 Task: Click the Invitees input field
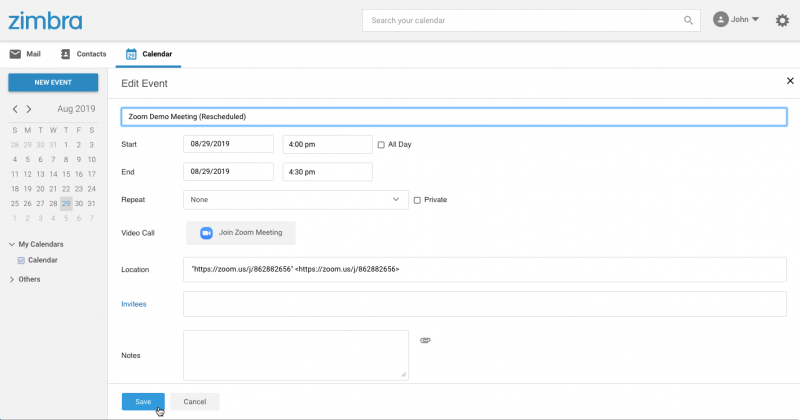pos(485,304)
